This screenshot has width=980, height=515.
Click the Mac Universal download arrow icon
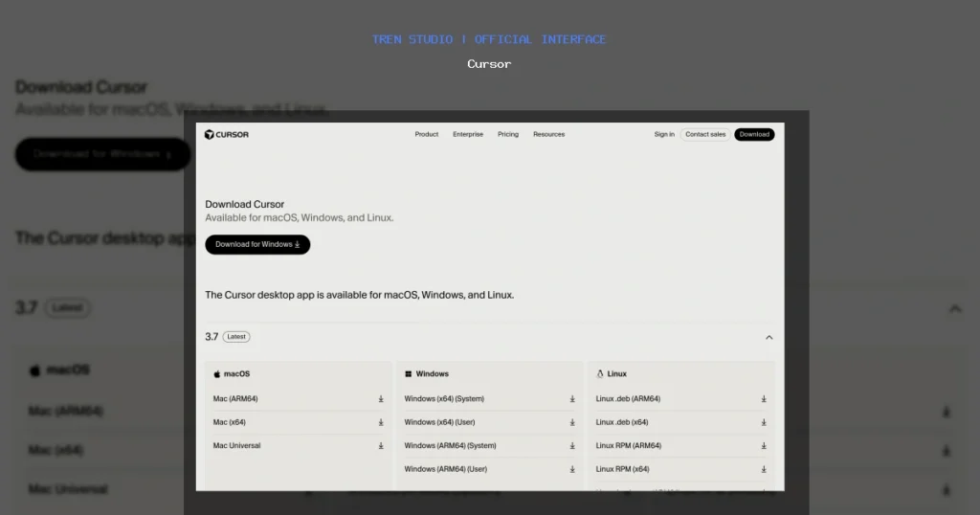click(x=381, y=446)
